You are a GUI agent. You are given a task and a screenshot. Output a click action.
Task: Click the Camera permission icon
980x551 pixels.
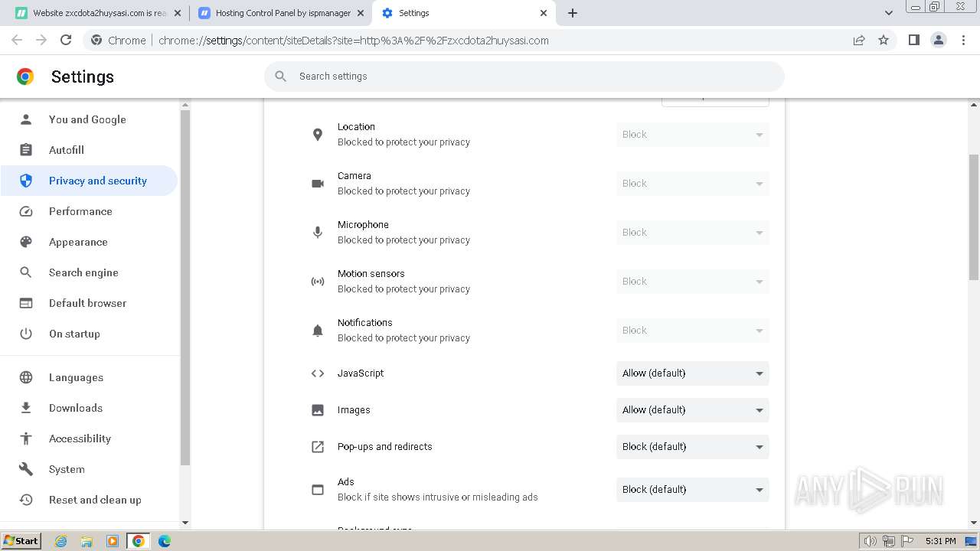tap(318, 184)
